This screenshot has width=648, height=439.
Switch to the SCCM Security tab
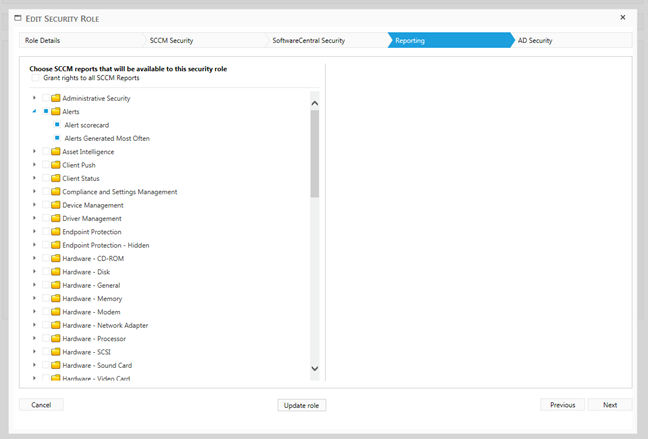pyautogui.click(x=200, y=40)
